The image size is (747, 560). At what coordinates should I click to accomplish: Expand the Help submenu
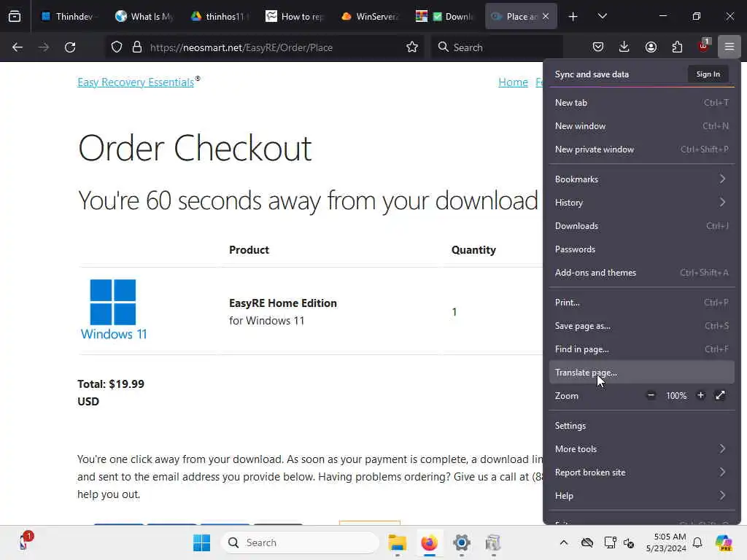coord(641,496)
